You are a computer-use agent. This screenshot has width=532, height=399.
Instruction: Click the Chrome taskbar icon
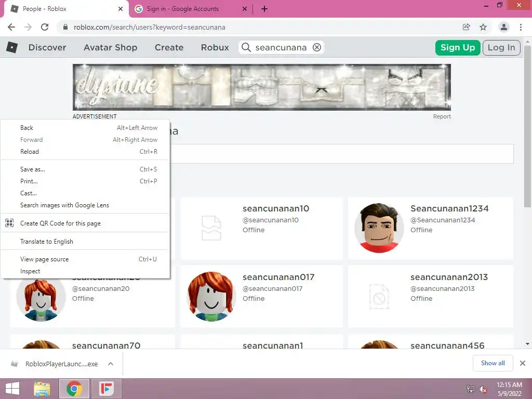coord(74,389)
